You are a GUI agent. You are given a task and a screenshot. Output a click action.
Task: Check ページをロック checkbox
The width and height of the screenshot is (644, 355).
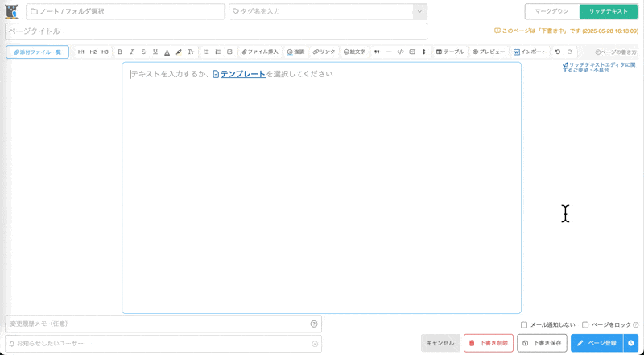(x=585, y=325)
